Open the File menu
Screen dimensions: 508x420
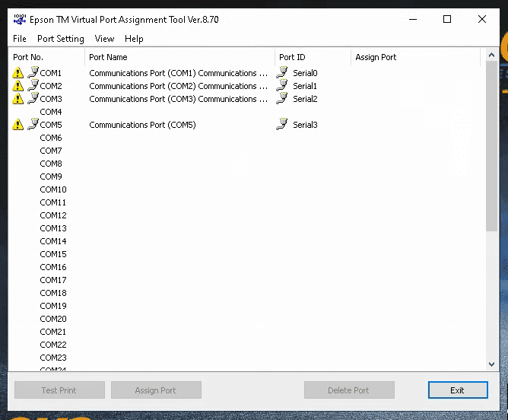point(20,39)
